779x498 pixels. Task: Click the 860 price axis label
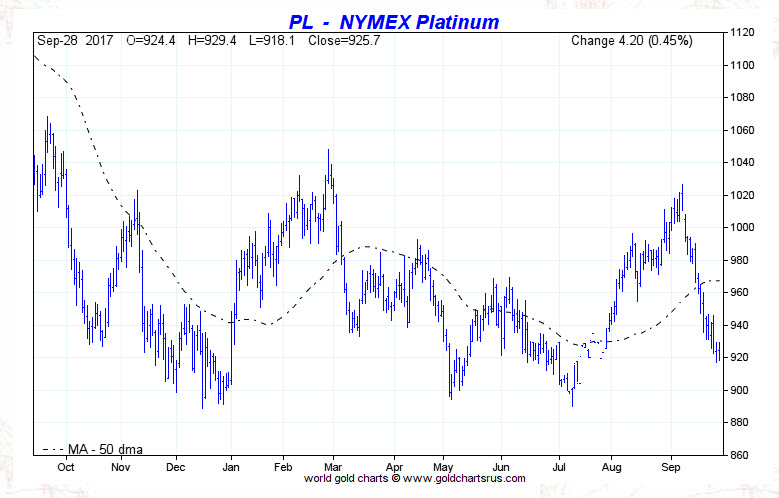739,455
